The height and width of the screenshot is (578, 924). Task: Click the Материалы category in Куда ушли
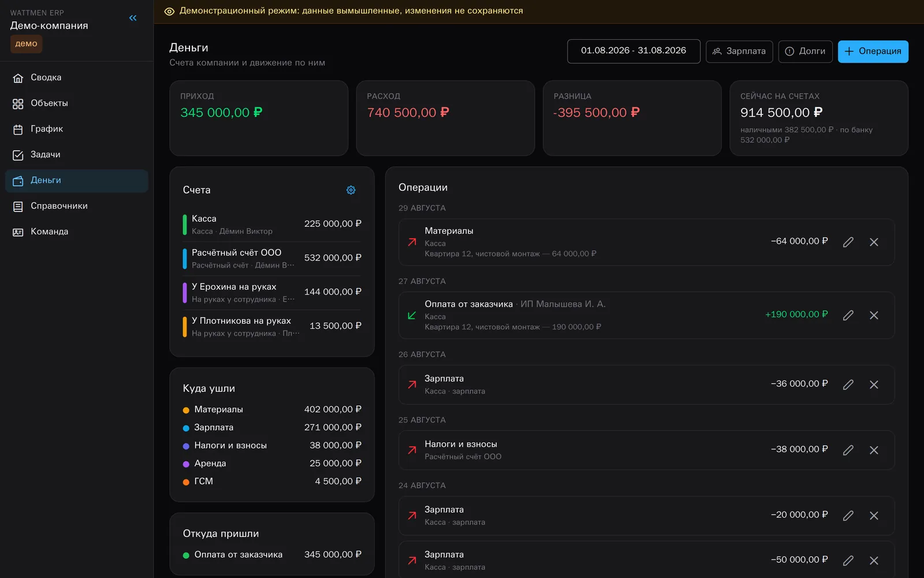tap(272, 409)
